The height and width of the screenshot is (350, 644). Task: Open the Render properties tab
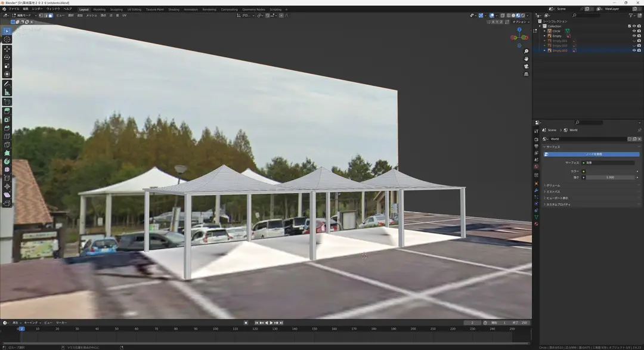536,140
